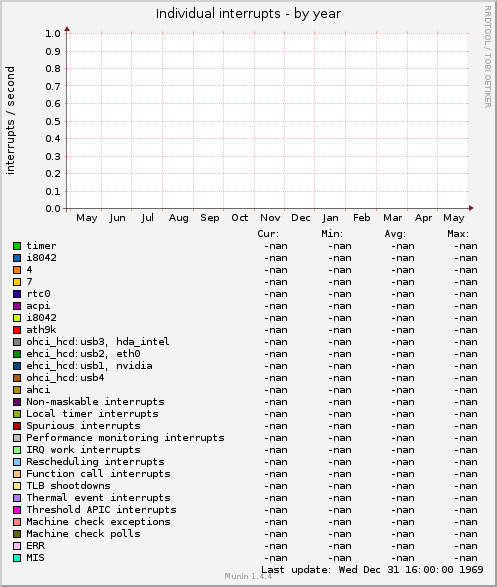This screenshot has height=587, width=497.
Task: Click the pink ERR legend swatch
Action: pyautogui.click(x=17, y=546)
